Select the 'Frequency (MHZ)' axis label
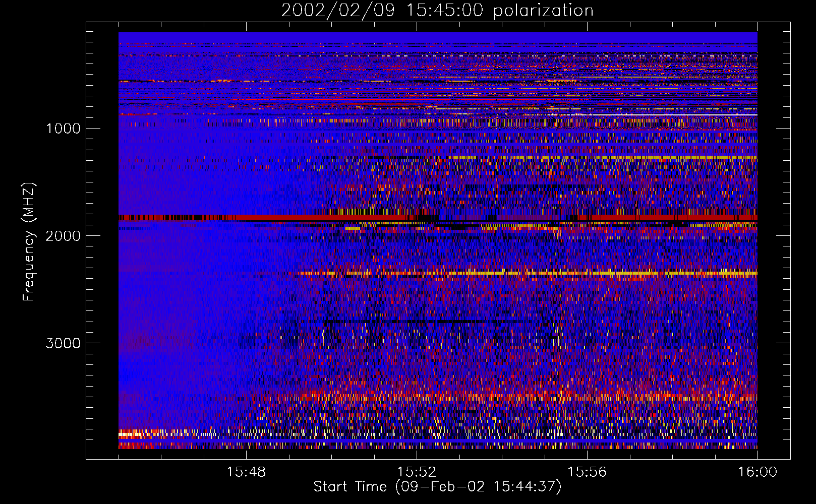The height and width of the screenshot is (504, 816). click(x=29, y=242)
